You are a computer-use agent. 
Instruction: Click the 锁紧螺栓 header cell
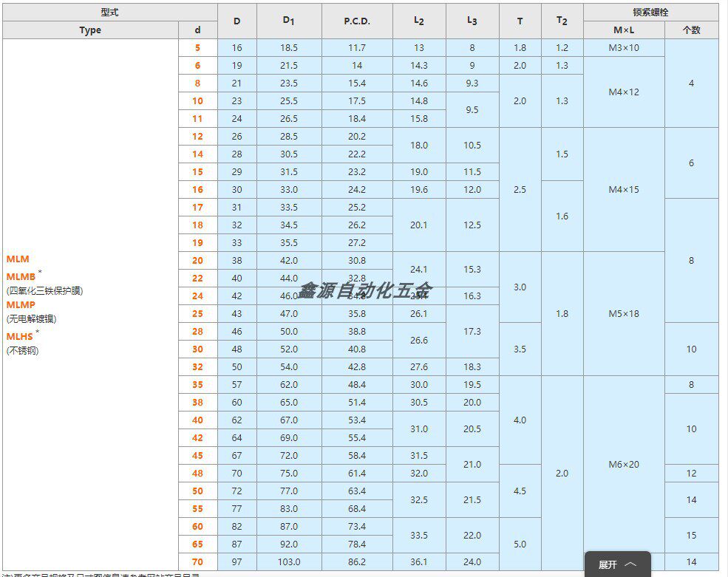pyautogui.click(x=650, y=12)
